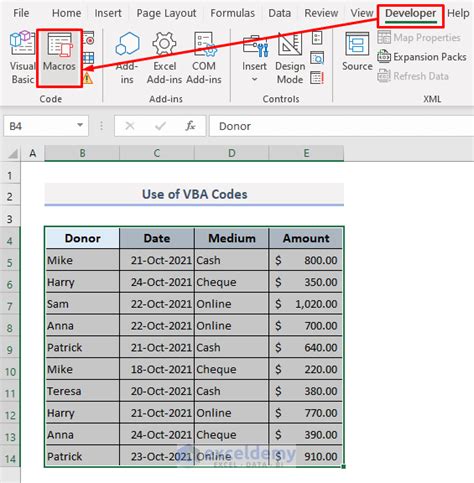Open the Macros dialog

[59, 57]
